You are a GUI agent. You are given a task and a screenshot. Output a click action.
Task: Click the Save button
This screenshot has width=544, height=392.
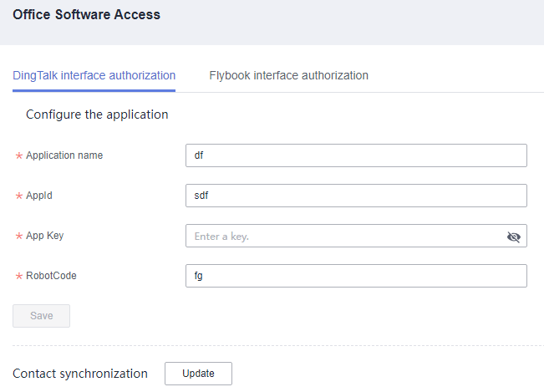[41, 316]
